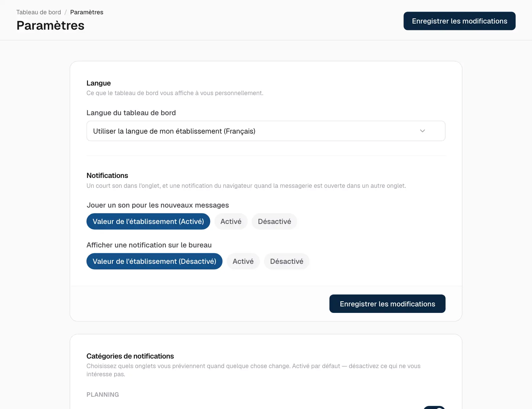Click the Paramètres breadcrumb item

(87, 12)
